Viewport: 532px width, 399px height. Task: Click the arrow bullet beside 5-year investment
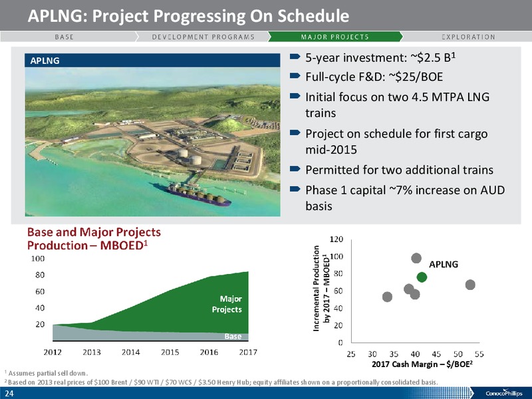pos(295,57)
